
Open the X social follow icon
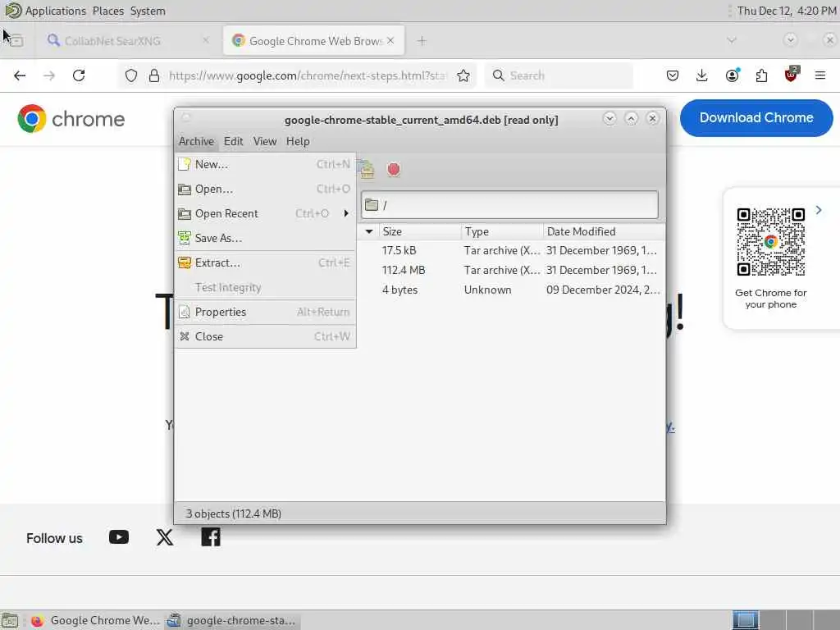(x=164, y=536)
